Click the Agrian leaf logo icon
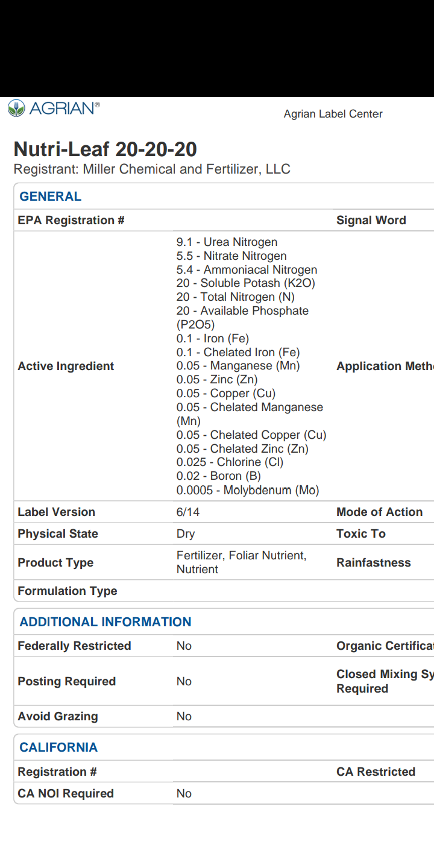This screenshot has height=868, width=434. 16,108
